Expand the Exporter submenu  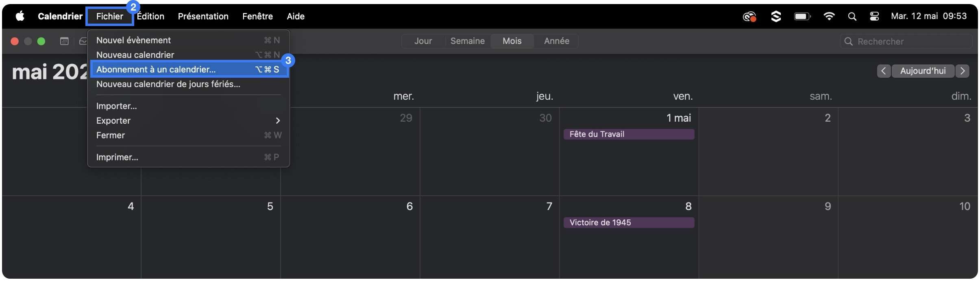189,120
